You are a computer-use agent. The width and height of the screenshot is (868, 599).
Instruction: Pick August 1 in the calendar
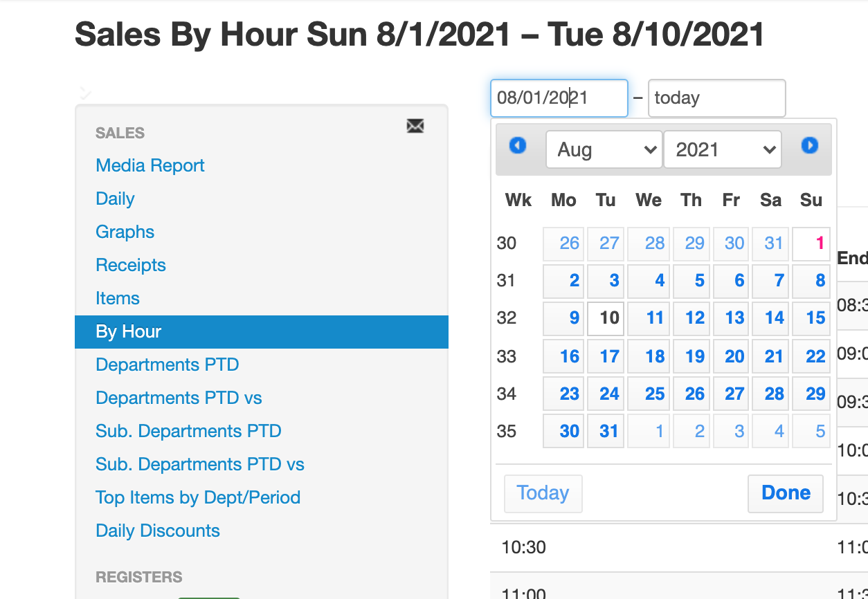[811, 243]
